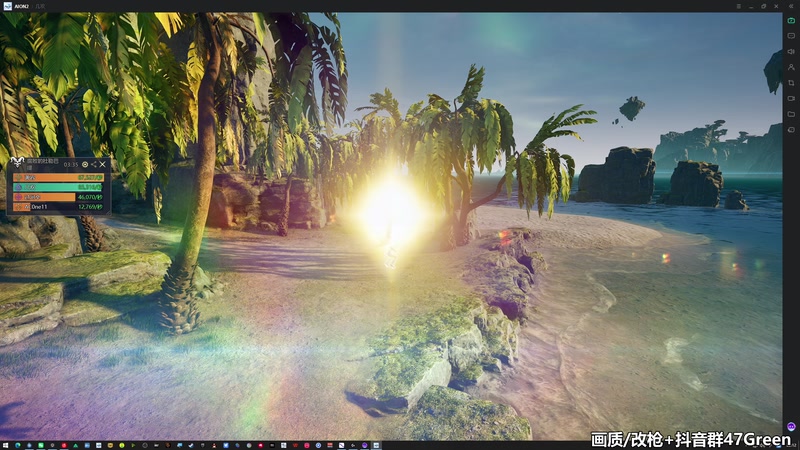Collapse the right sidebar with double chevron

791,6
